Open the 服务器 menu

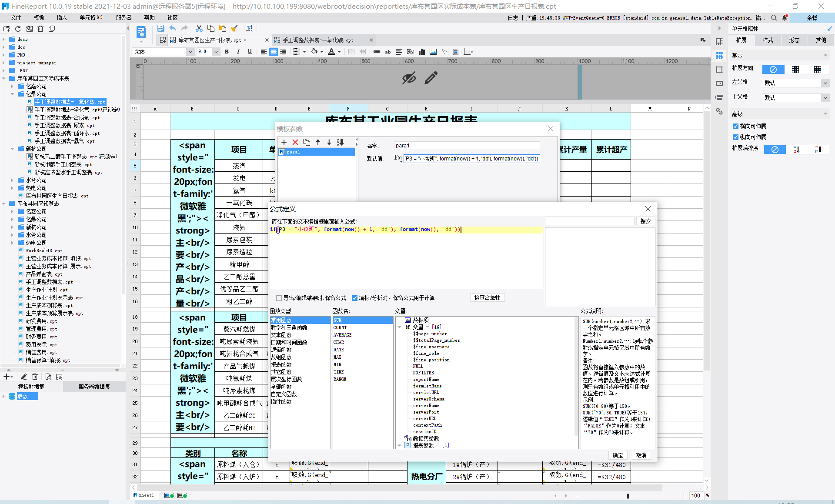coord(124,17)
